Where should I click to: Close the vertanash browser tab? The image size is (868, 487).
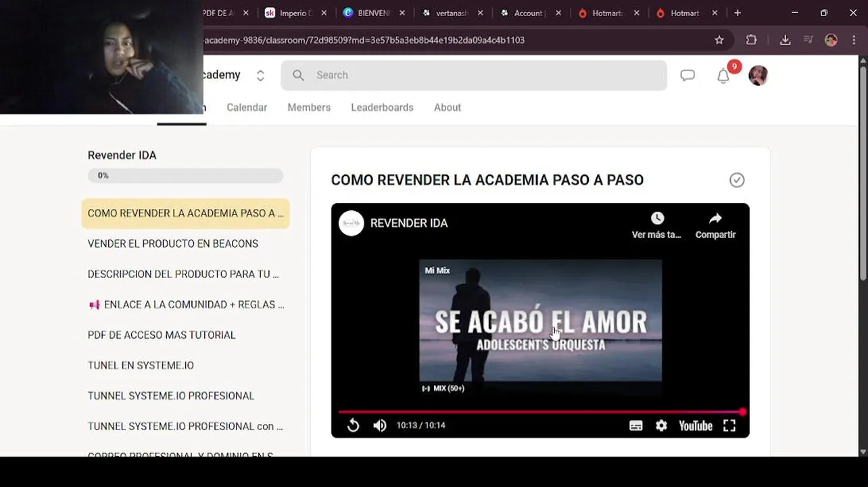pos(481,13)
